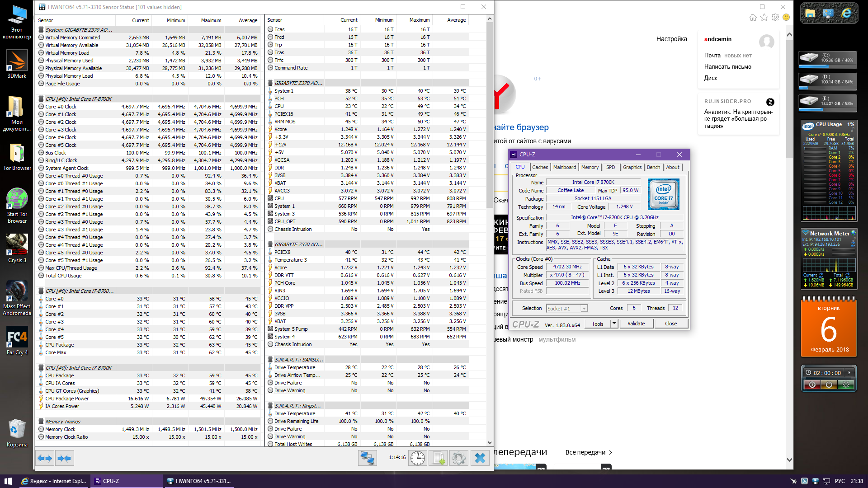The height and width of the screenshot is (488, 868).
Task: Open HWiNFO sensor settings gear icon
Action: [x=458, y=458]
